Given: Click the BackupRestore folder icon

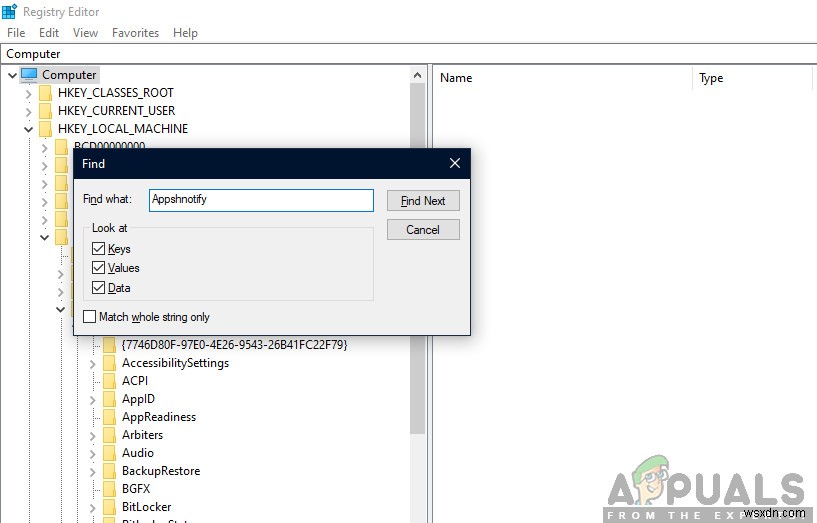Looking at the screenshot, I should pos(109,471).
